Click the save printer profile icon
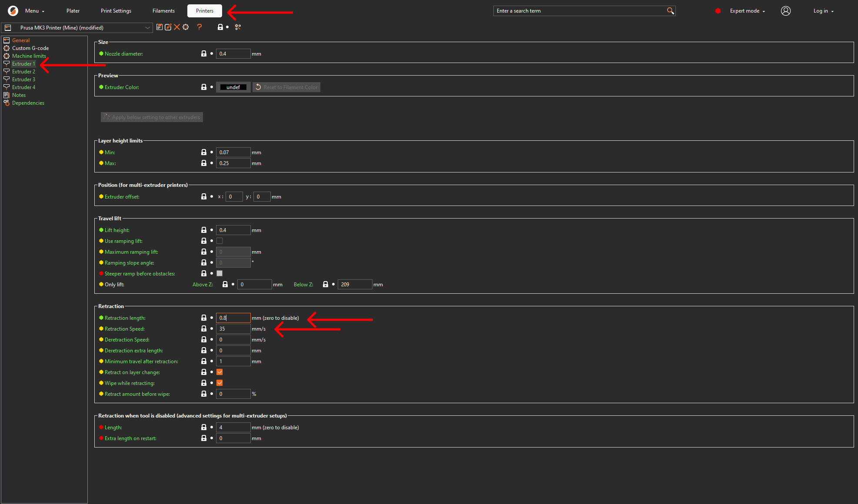 pyautogui.click(x=159, y=28)
